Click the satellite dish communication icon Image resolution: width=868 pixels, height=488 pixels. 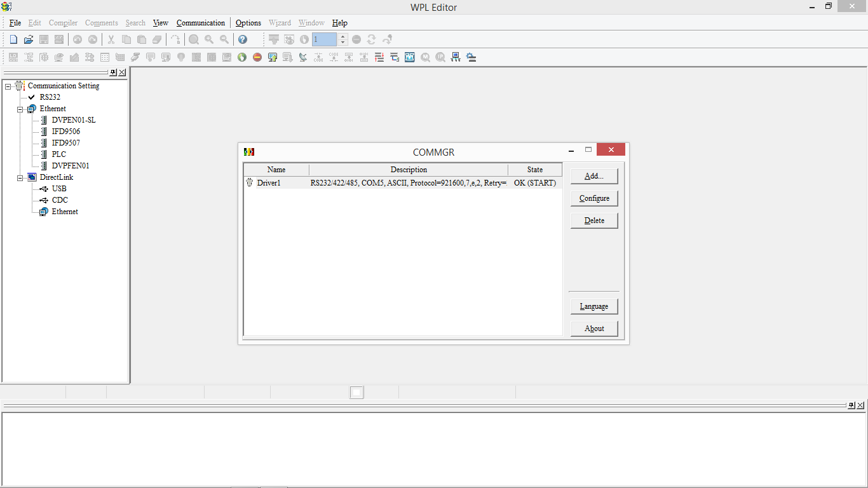click(303, 57)
